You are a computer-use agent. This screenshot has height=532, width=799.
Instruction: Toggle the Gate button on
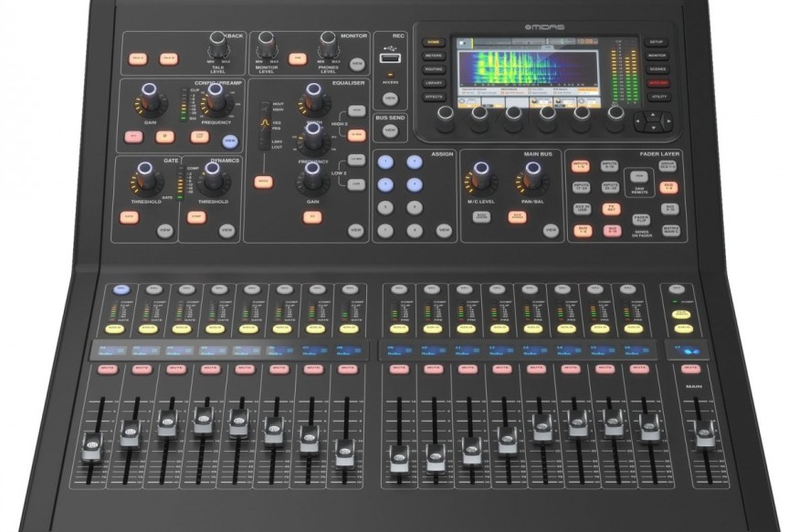pyautogui.click(x=128, y=217)
